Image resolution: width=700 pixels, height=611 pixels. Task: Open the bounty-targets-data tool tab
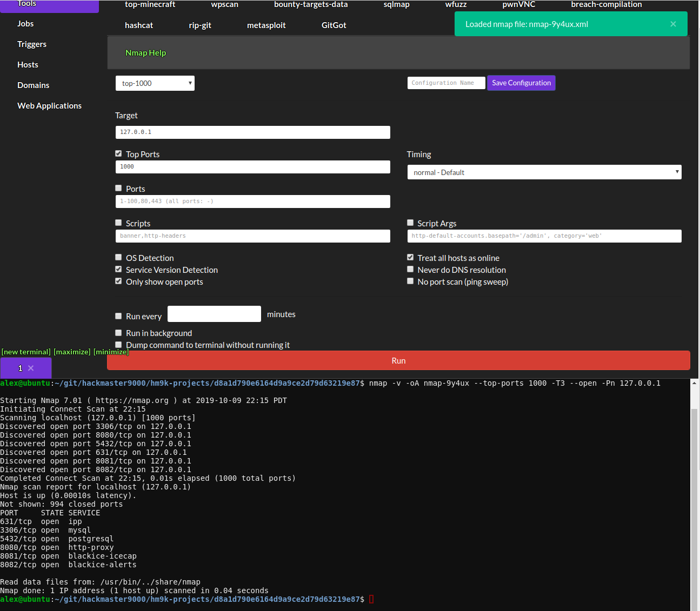(x=311, y=4)
